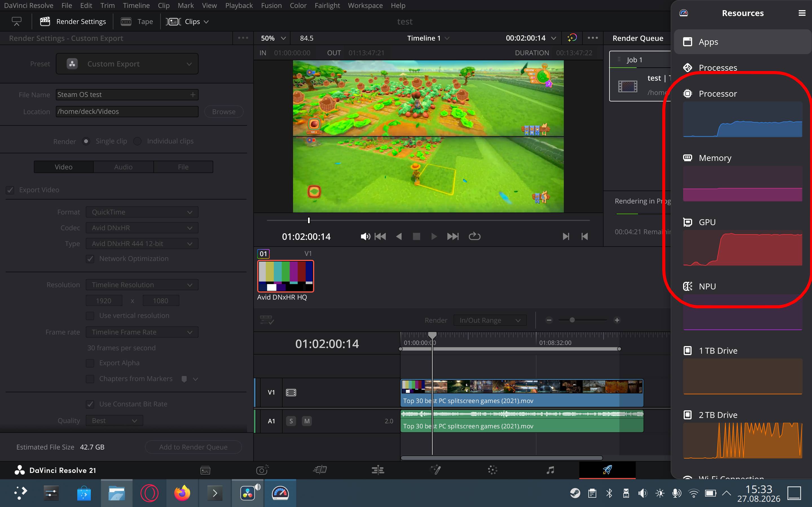812x507 pixels.
Task: Open the Render In/Out Range dropdown
Action: pos(490,320)
